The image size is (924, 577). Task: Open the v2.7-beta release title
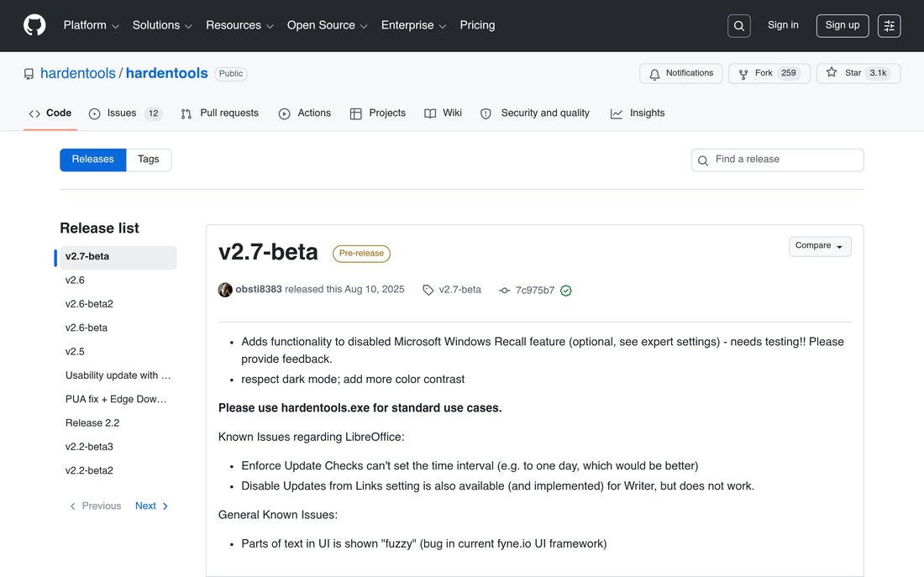click(268, 252)
